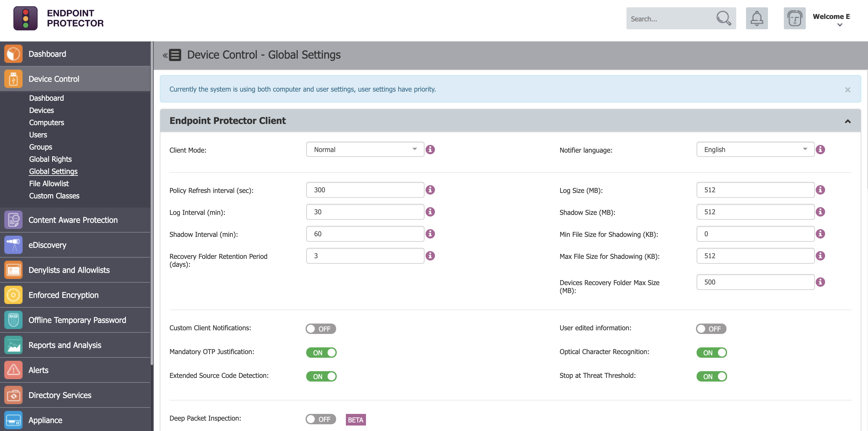Open the Client Mode dropdown
Screen dimensions: 868x431
pos(365,149)
